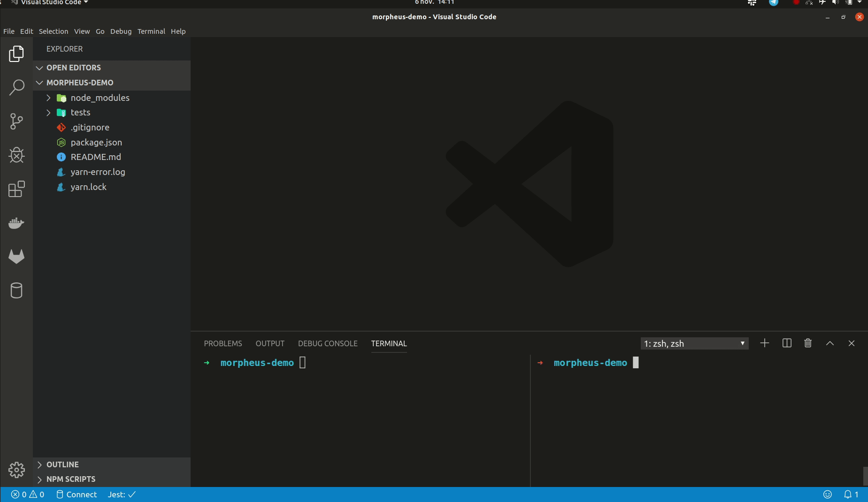Click the Jest status indicator
868x502 pixels.
(x=122, y=494)
